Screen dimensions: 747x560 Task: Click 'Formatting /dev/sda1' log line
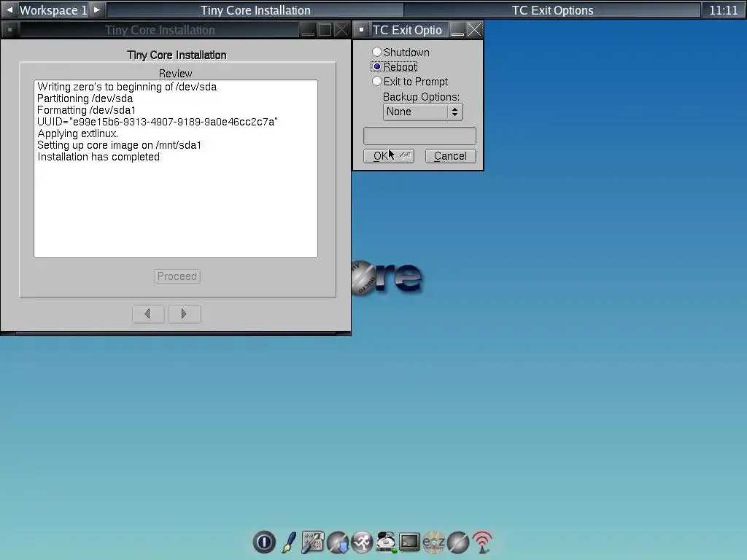click(x=87, y=110)
